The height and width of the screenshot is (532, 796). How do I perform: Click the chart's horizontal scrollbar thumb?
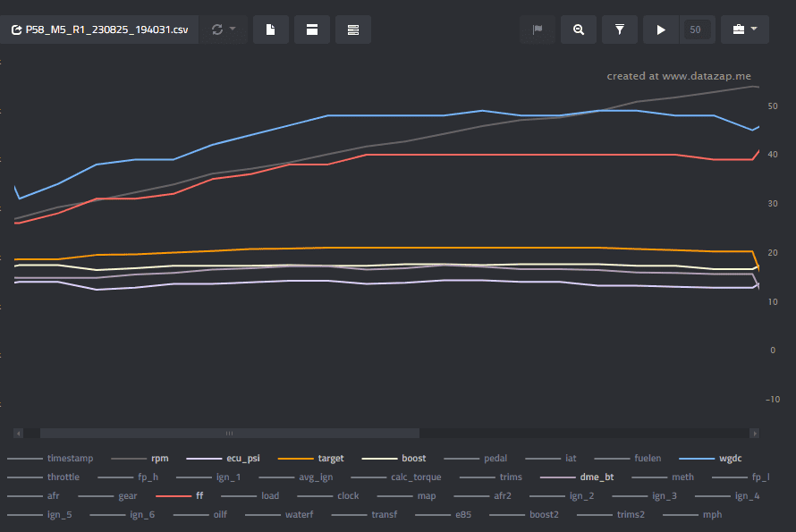[230, 433]
